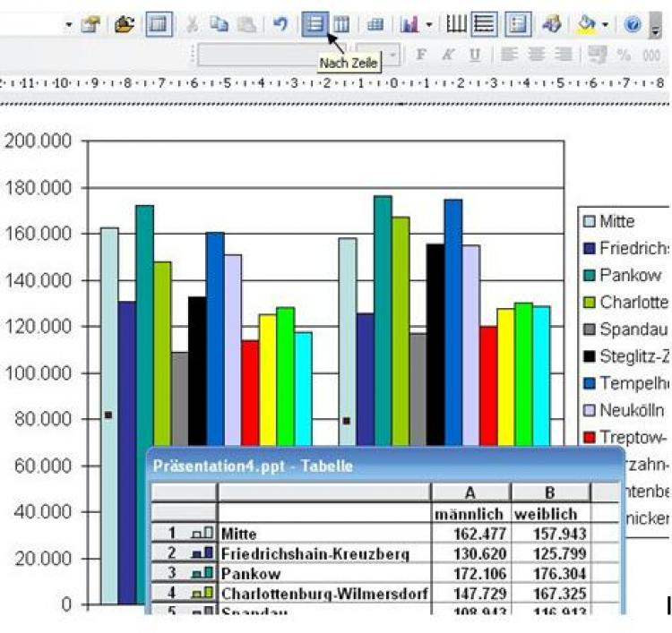Click the Pankow legend color swatch
Screen dimensions: 672x633
point(589,275)
